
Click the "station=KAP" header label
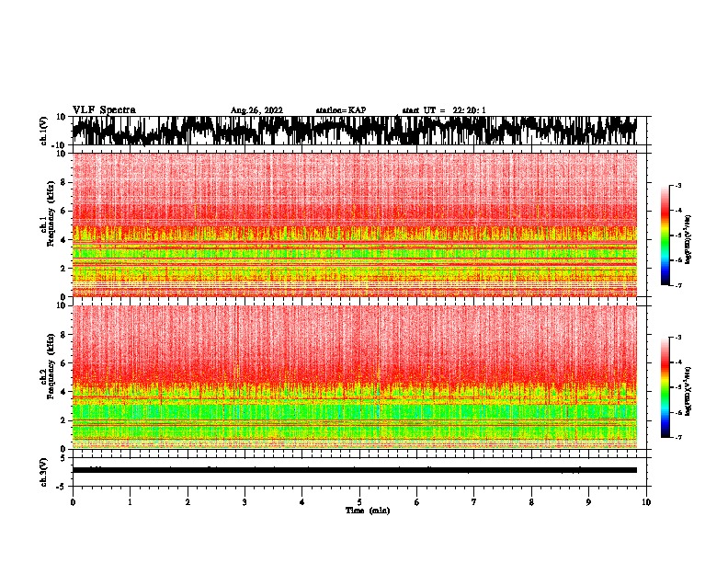pyautogui.click(x=341, y=110)
